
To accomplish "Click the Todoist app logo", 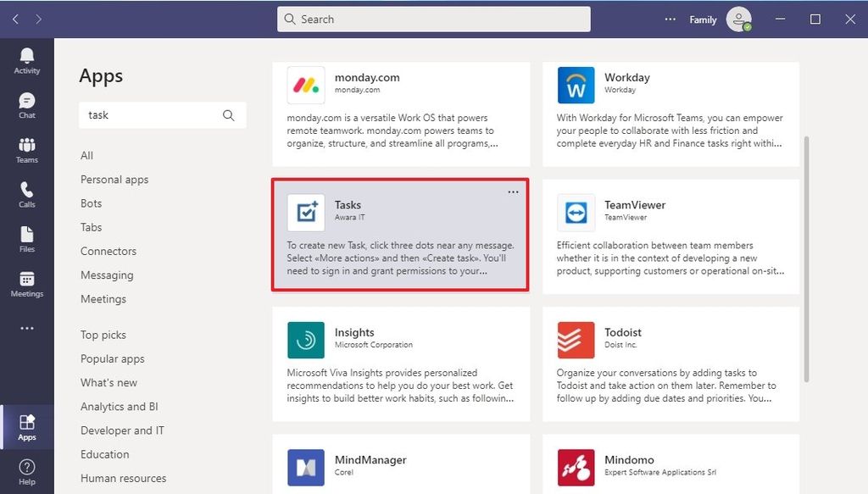I will 575,340.
